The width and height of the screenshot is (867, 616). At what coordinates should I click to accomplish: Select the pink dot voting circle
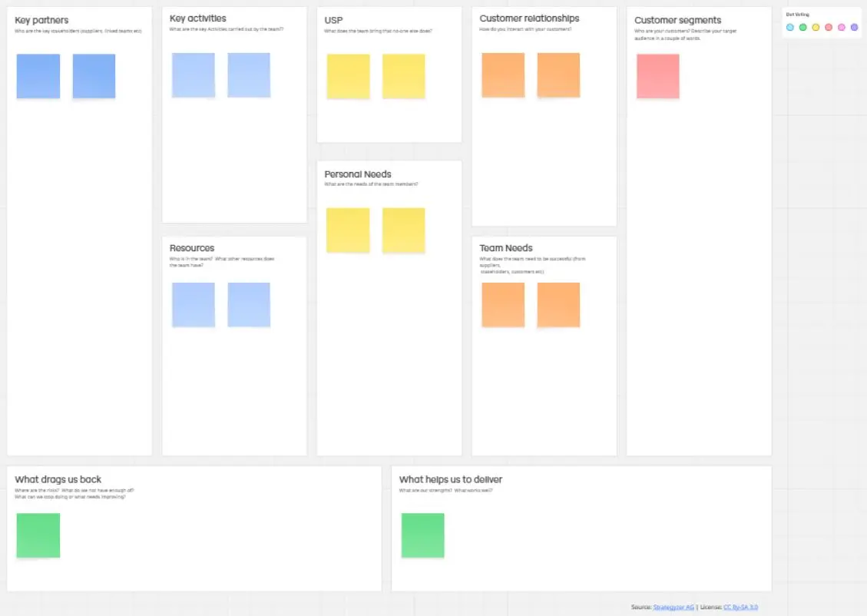click(842, 27)
